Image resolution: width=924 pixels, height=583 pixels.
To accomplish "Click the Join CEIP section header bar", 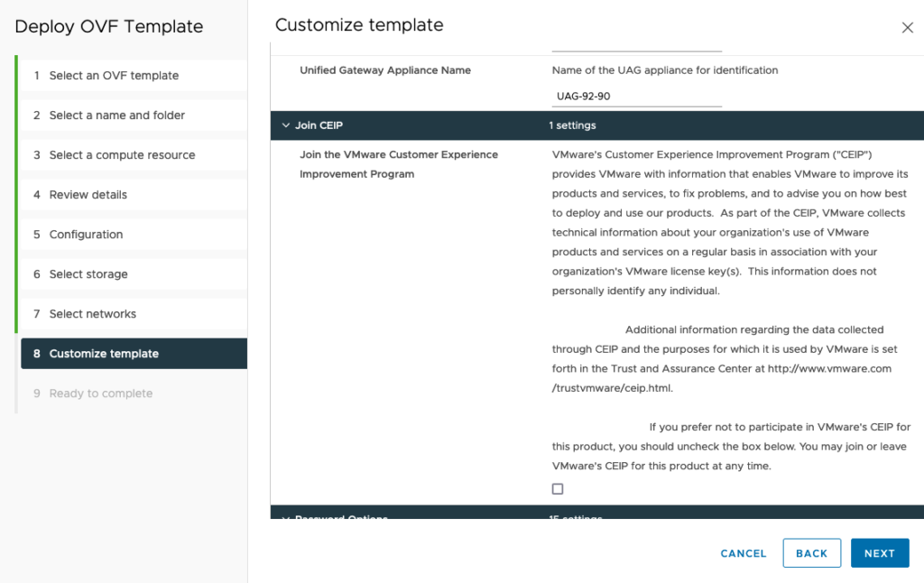I will point(596,125).
